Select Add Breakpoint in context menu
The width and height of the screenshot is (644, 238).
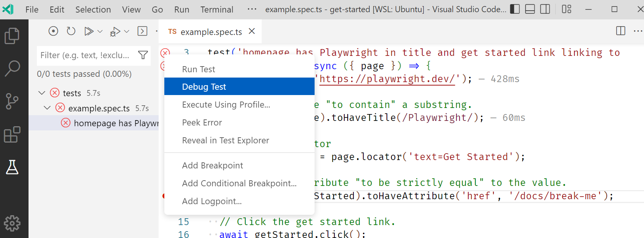tap(239, 165)
